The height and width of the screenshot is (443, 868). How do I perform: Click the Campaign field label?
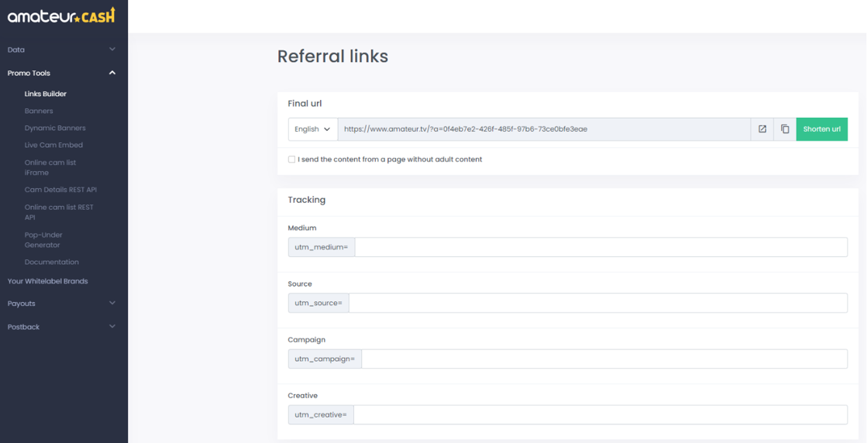tap(307, 339)
